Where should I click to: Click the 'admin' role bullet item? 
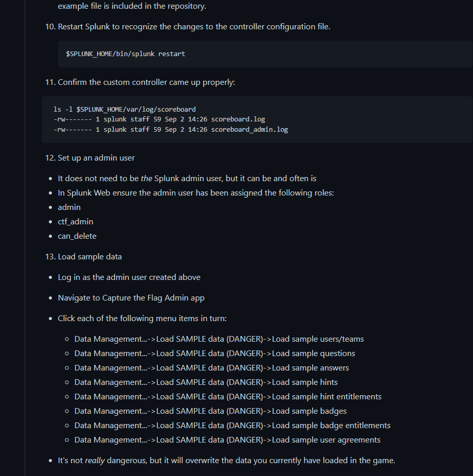point(69,207)
